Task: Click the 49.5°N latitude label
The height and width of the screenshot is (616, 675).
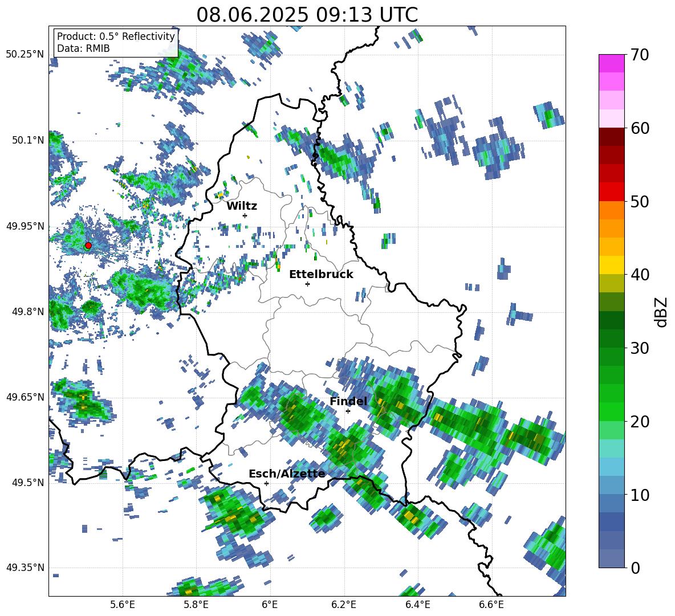Action: point(27,483)
